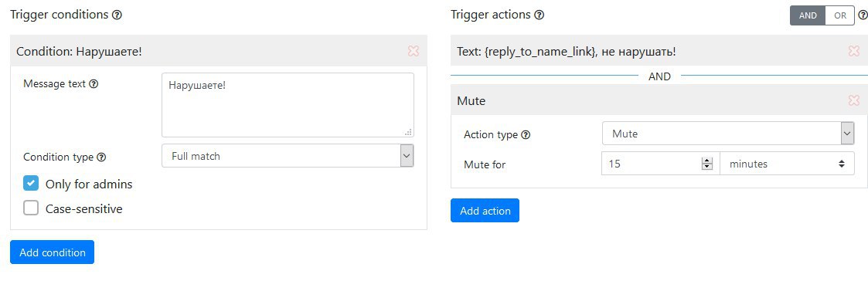Delete the Mute action with red X
Screen dimensions: 868x281
pyautogui.click(x=853, y=100)
